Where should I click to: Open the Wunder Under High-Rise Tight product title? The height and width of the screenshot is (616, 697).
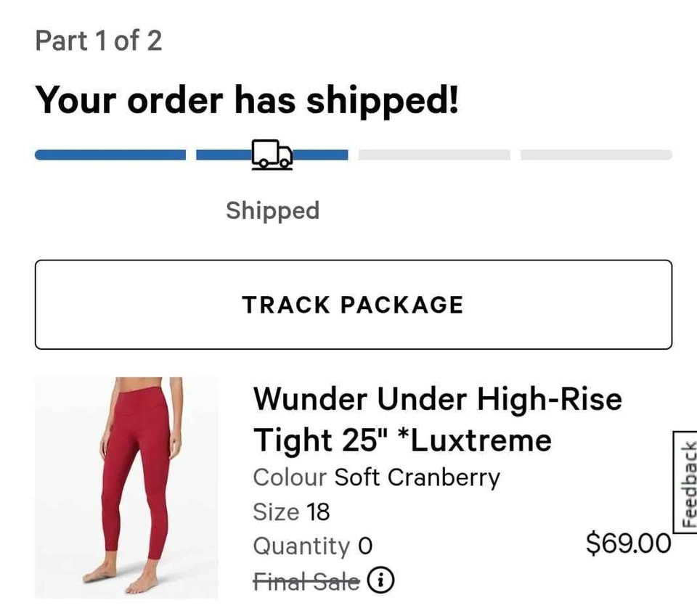(x=437, y=419)
